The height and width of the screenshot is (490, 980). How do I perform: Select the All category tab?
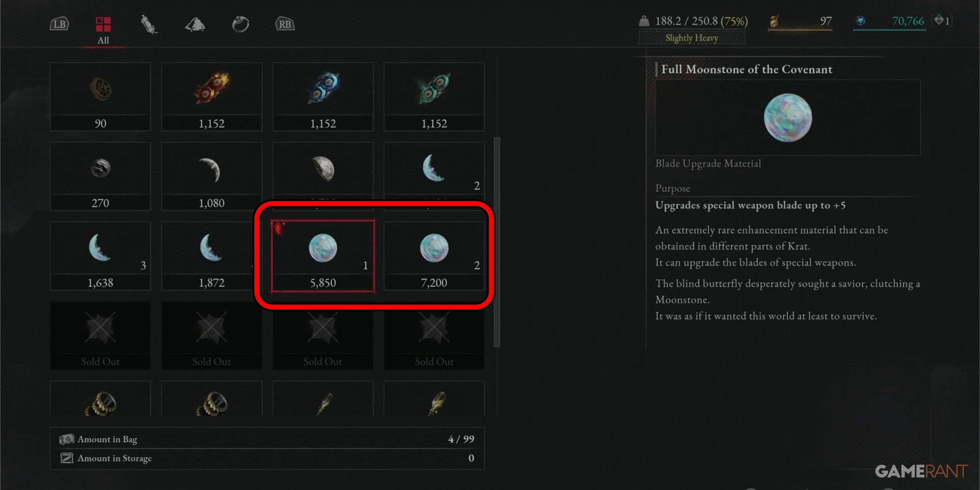point(103,30)
